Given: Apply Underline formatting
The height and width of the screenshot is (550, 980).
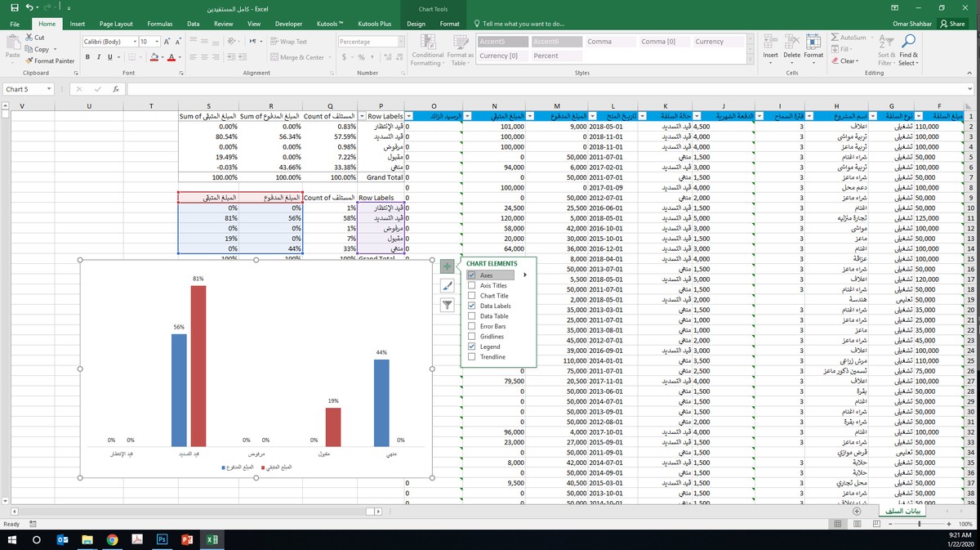Looking at the screenshot, I should [x=110, y=57].
